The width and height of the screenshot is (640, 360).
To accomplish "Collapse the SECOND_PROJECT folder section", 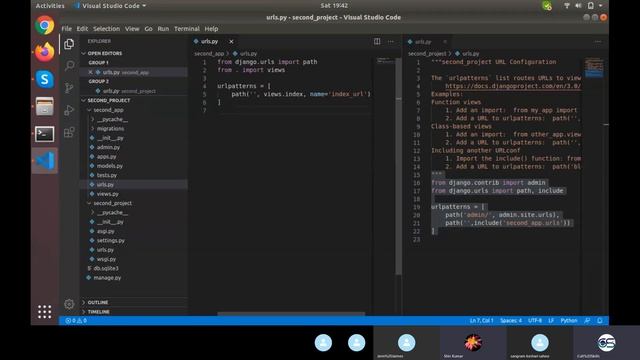I will (x=84, y=100).
